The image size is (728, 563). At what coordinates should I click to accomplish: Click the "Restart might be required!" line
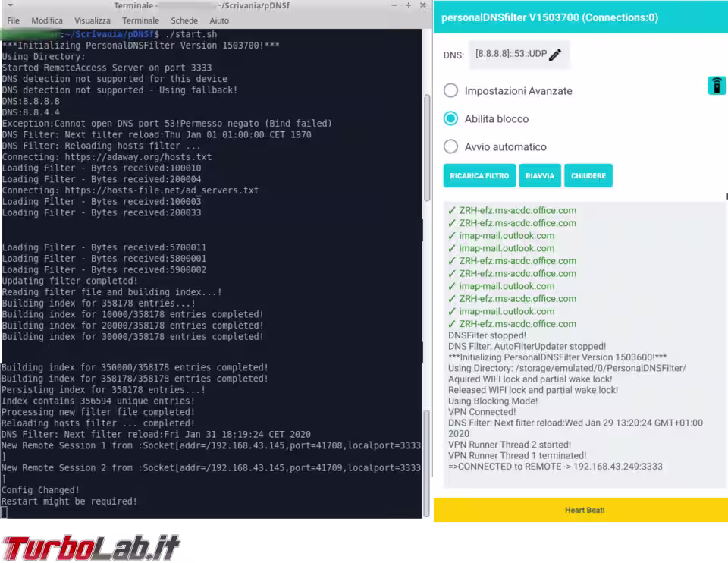point(69,502)
